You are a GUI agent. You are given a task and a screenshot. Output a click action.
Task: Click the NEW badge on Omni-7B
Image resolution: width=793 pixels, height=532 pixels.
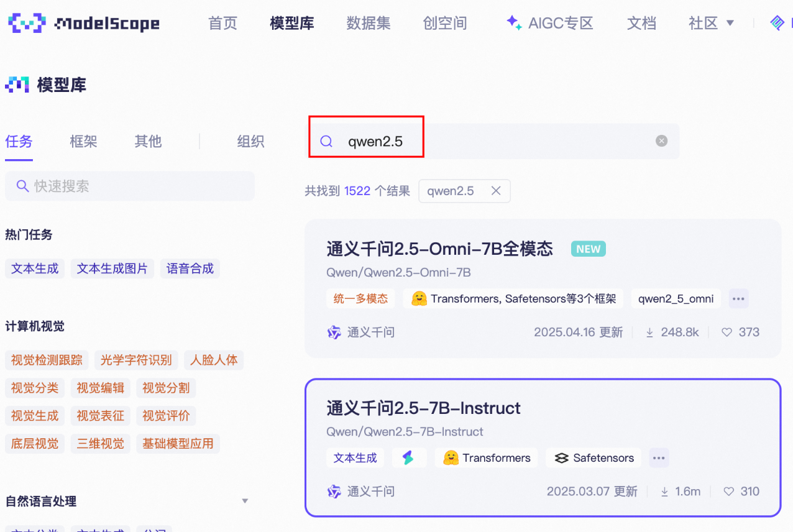[x=589, y=249]
